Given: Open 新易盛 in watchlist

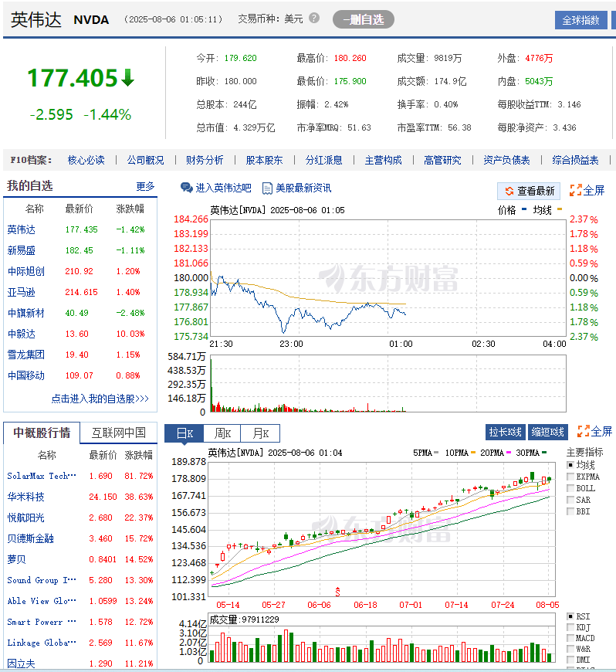Looking at the screenshot, I should click(21, 251).
